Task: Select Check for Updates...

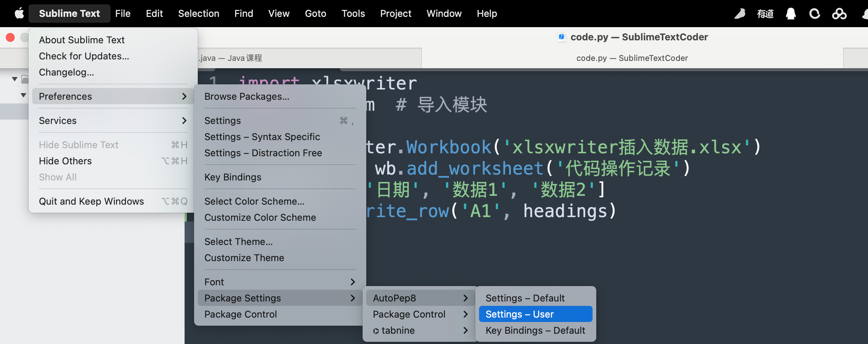Action: [113, 56]
